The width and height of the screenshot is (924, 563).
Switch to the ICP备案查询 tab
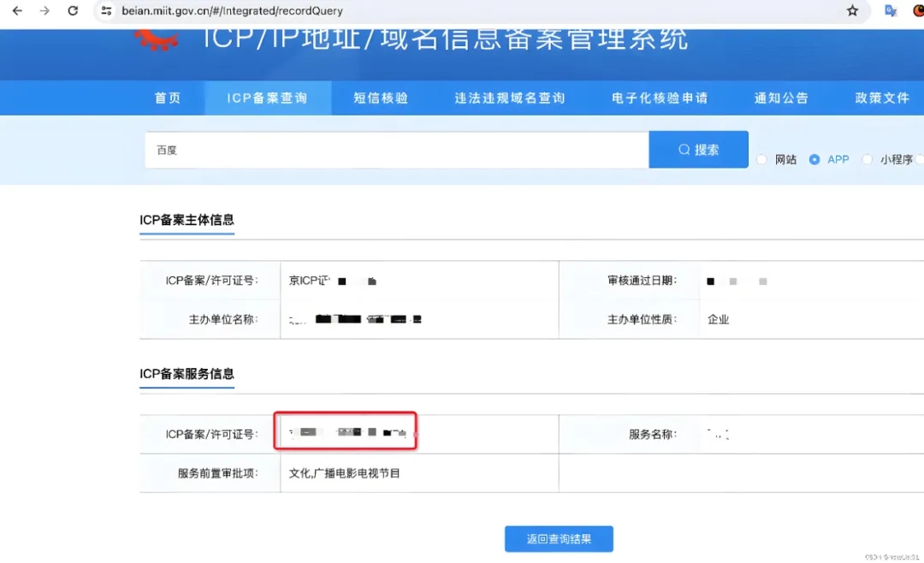click(267, 98)
